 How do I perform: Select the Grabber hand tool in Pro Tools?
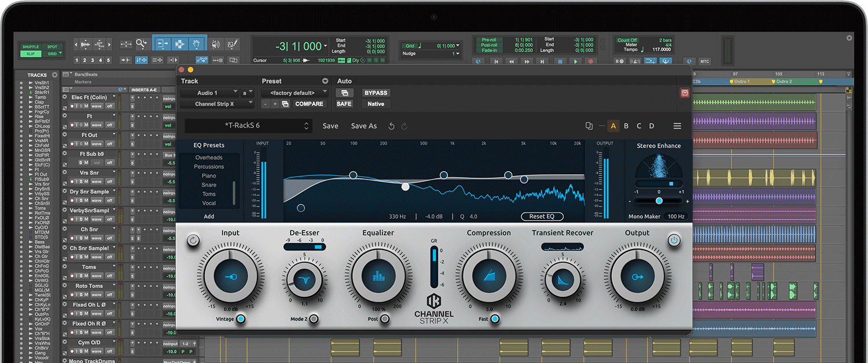197,44
